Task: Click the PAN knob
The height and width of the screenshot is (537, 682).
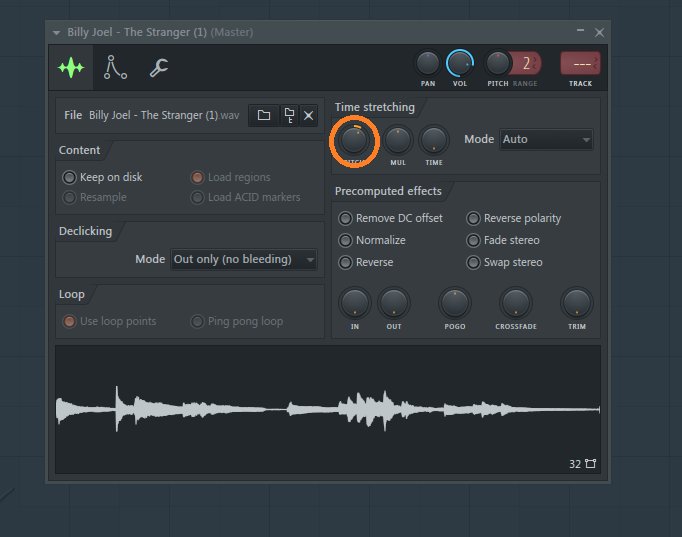Action: point(428,63)
